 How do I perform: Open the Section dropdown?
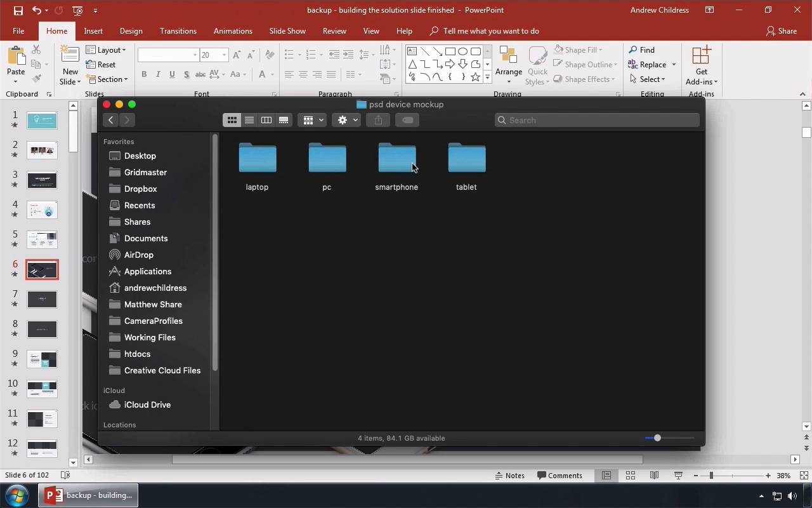[x=106, y=79]
